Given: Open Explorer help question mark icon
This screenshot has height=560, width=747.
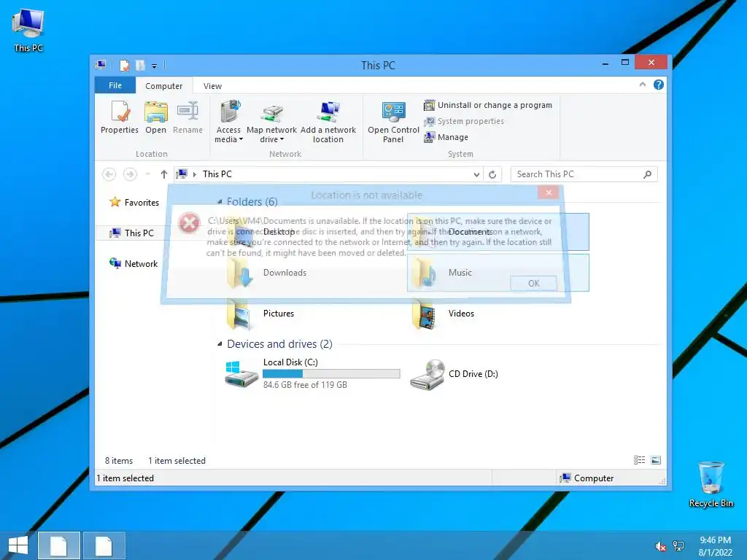Looking at the screenshot, I should 659,85.
